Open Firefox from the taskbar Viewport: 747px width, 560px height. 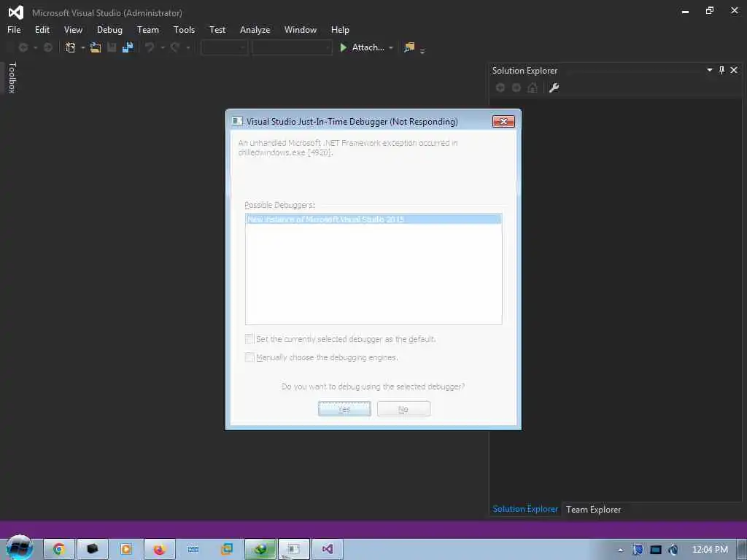(x=159, y=549)
